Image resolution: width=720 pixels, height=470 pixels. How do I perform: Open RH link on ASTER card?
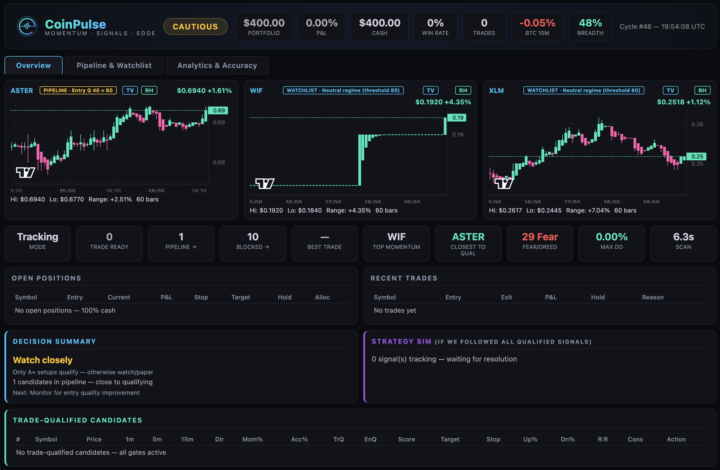[x=149, y=90]
